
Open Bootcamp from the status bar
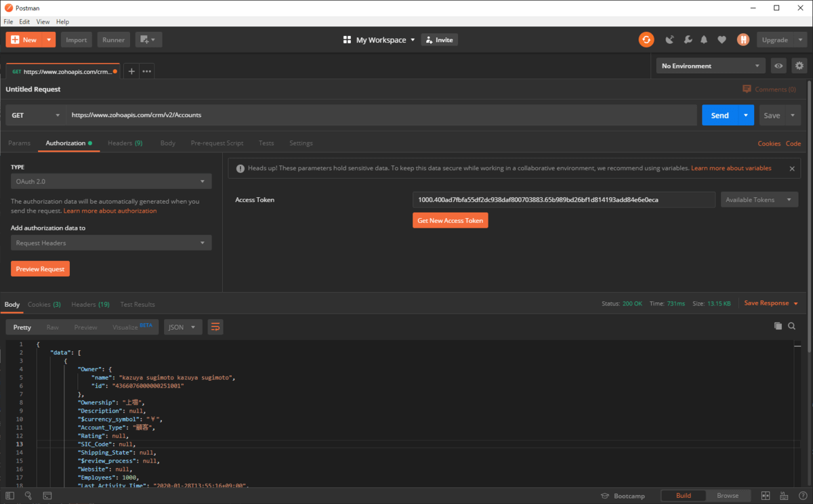tap(623, 496)
